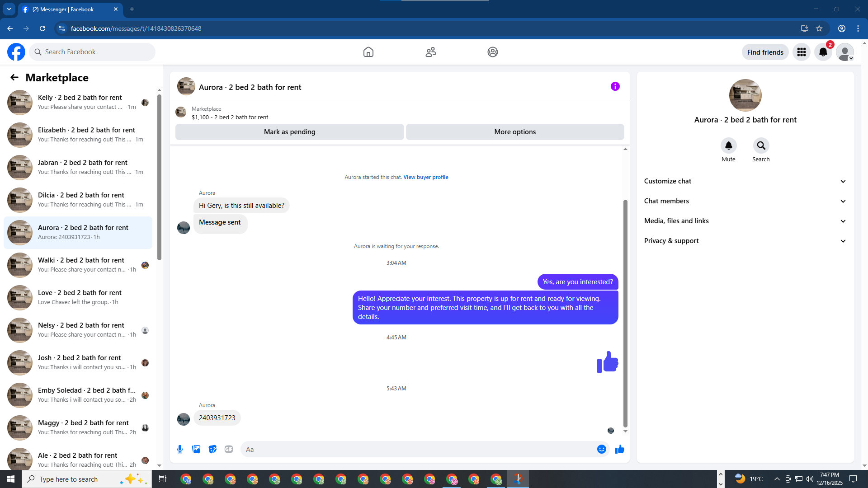Open the Windows Start menu
868x488 pixels.
pyautogui.click(x=11, y=479)
